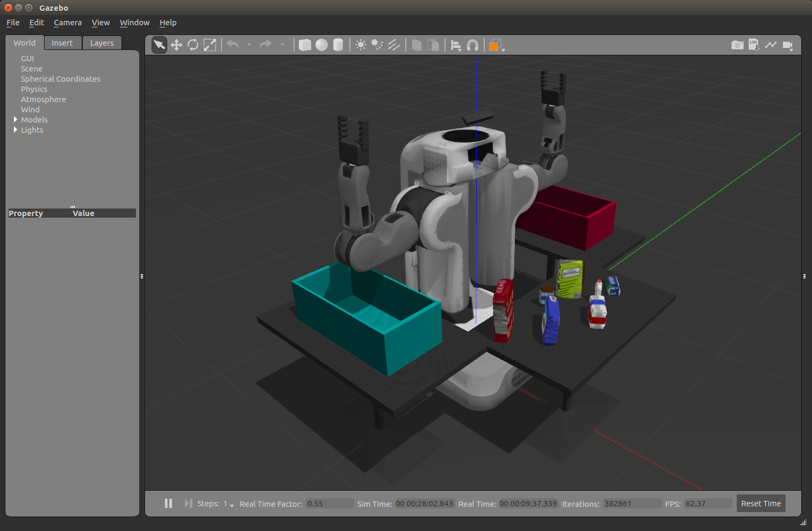Select the Models tree label

[x=34, y=120]
